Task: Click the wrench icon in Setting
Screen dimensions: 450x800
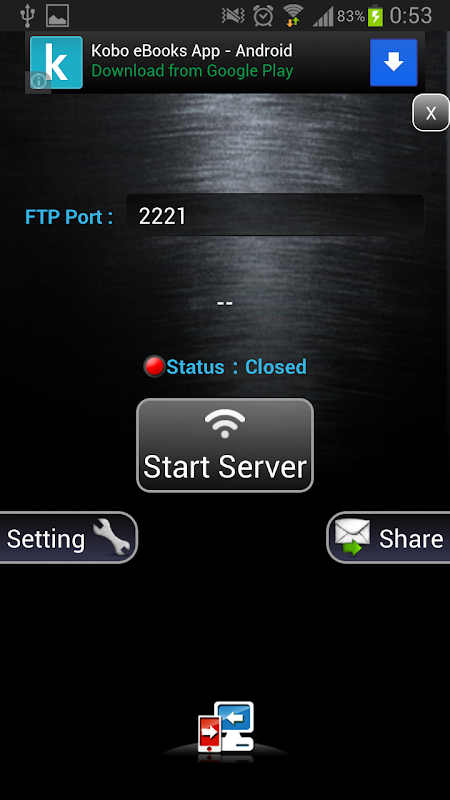Action: pos(111,537)
